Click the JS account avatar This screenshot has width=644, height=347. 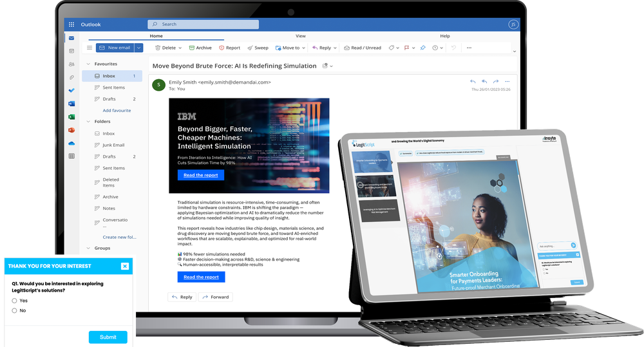pyautogui.click(x=513, y=24)
